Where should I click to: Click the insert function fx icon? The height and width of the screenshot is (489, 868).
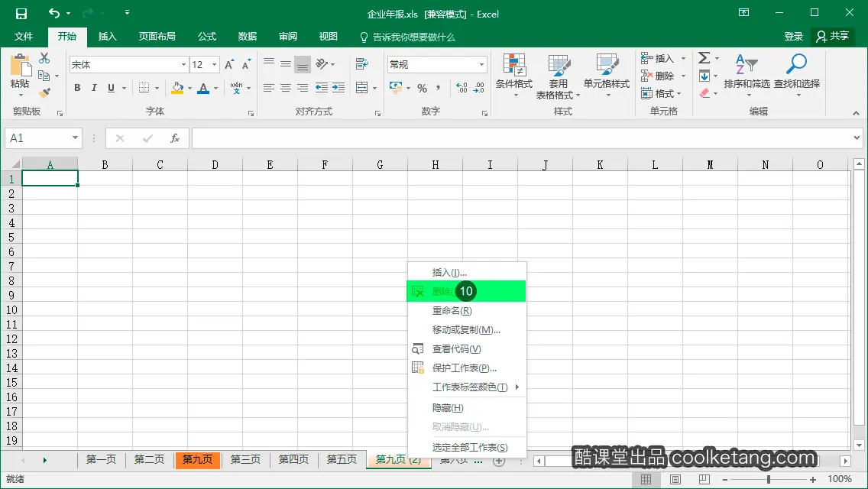tap(175, 138)
